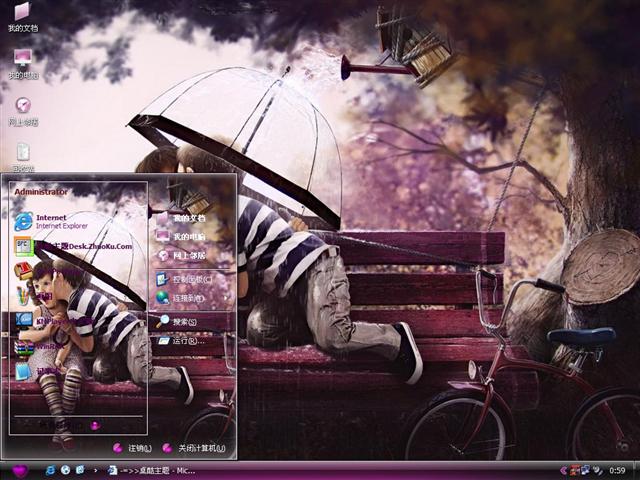Launch Internet Explorer from Quick Launch

click(x=50, y=470)
